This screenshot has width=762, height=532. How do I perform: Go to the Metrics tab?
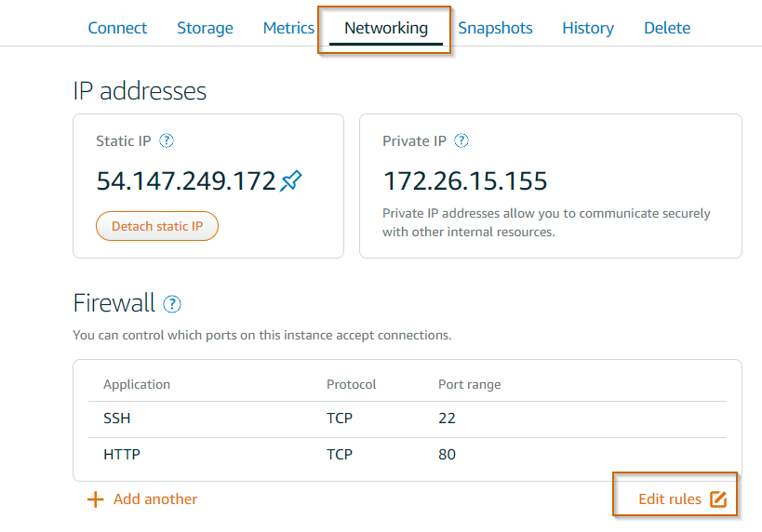click(x=288, y=28)
